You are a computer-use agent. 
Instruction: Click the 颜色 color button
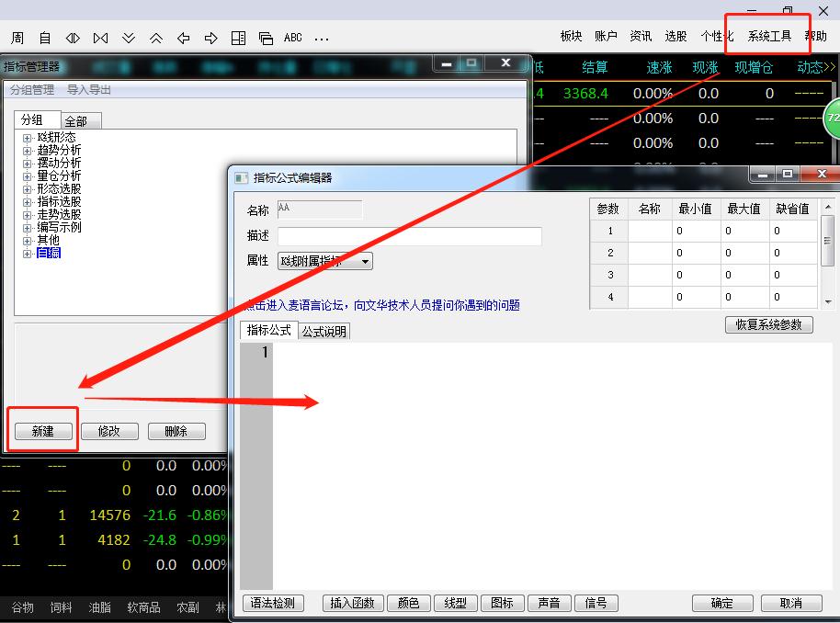point(407,603)
